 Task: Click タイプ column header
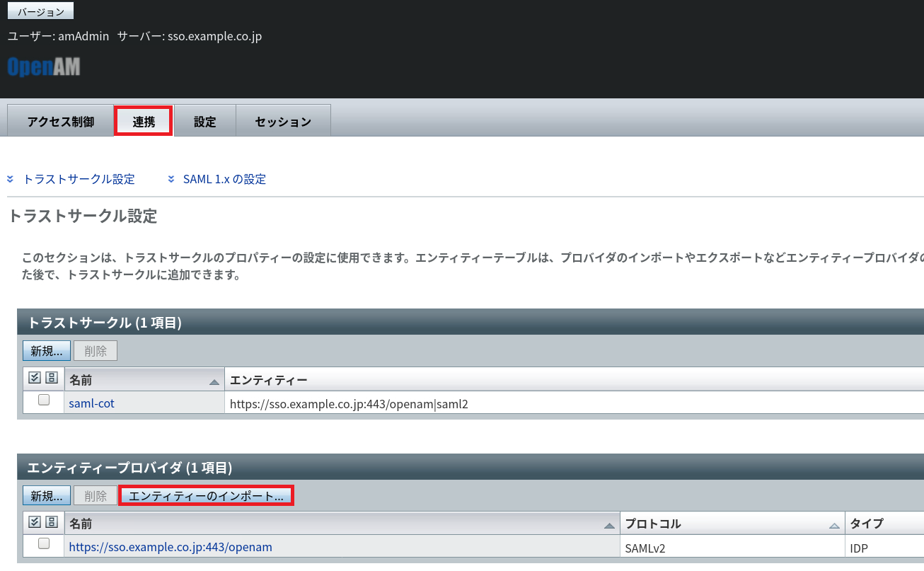click(867, 524)
